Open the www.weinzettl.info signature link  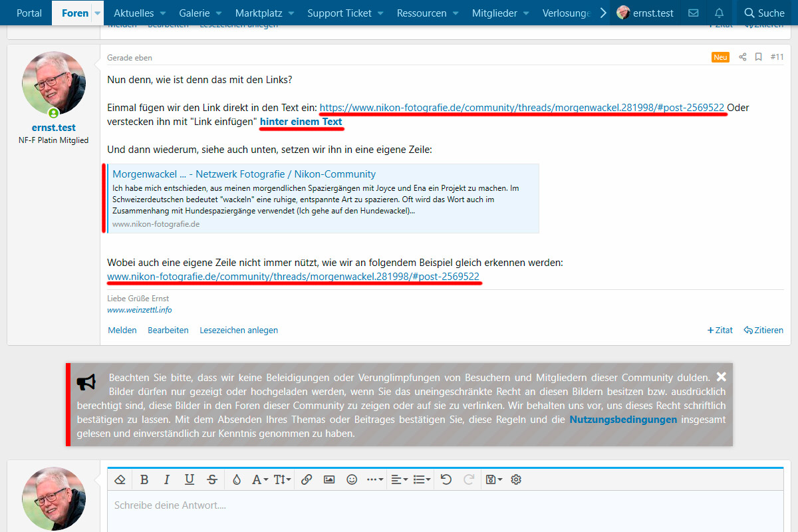point(140,310)
